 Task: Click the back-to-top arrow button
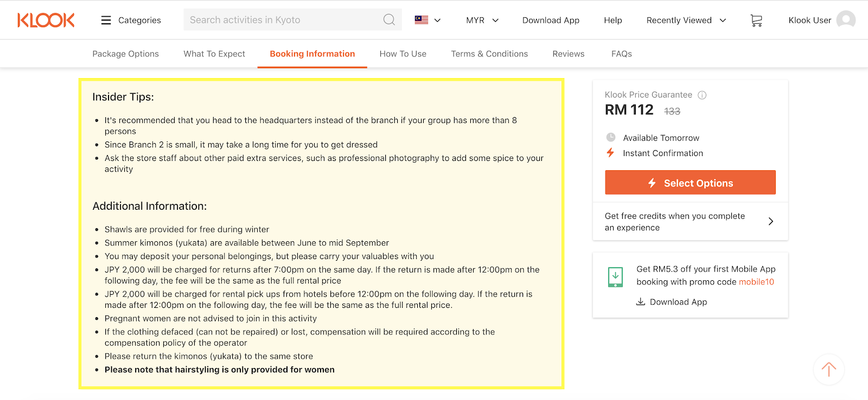point(829,370)
